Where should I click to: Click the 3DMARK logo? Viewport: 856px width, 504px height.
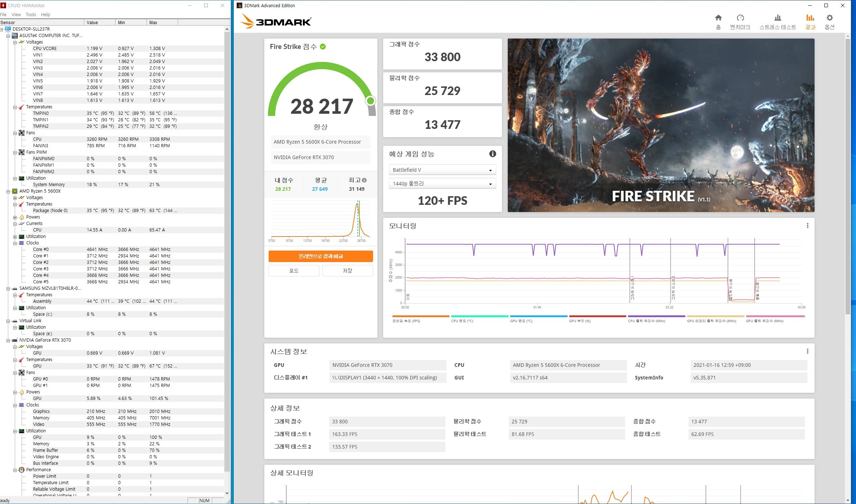tap(276, 22)
